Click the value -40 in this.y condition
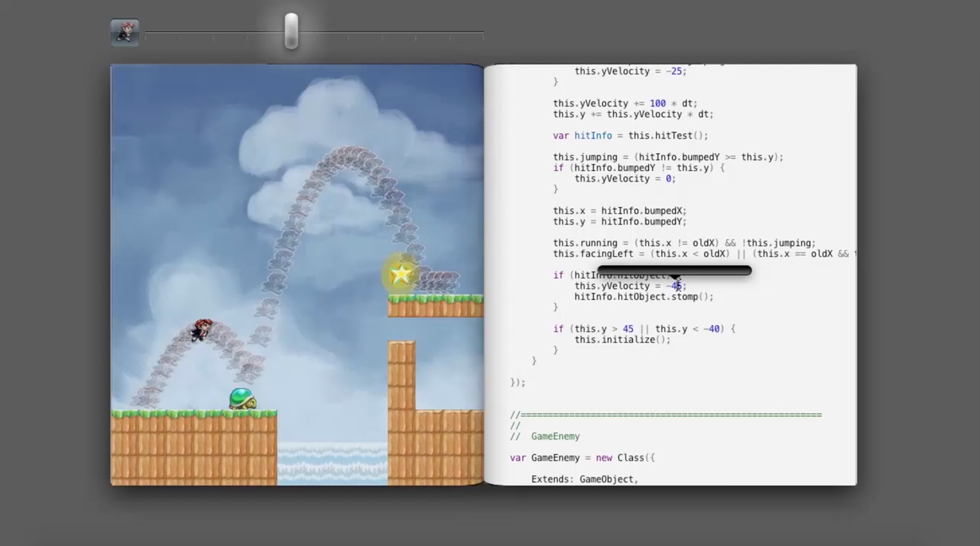 pyautogui.click(x=711, y=329)
